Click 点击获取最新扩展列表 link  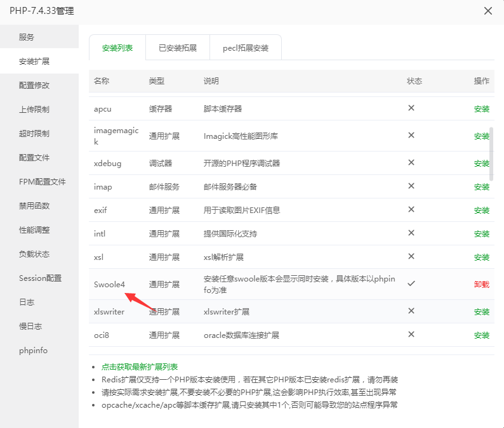point(140,367)
